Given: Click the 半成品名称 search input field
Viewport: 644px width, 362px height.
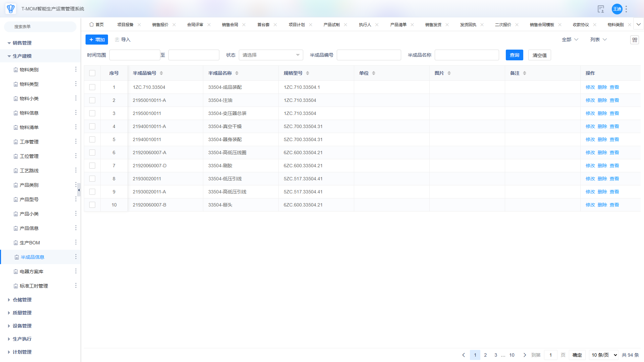Looking at the screenshot, I should tap(467, 55).
